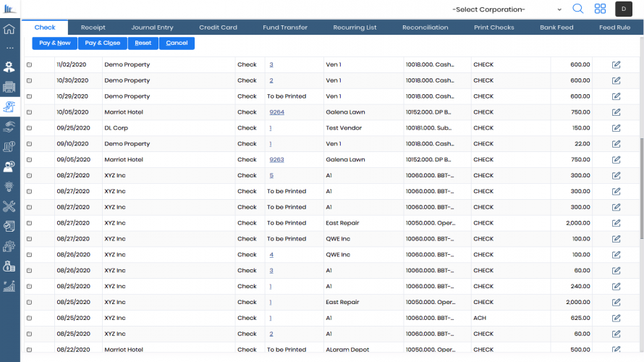Click edit icon for DL Corp row
Image resolution: width=644 pixels, height=362 pixels.
pyautogui.click(x=616, y=128)
